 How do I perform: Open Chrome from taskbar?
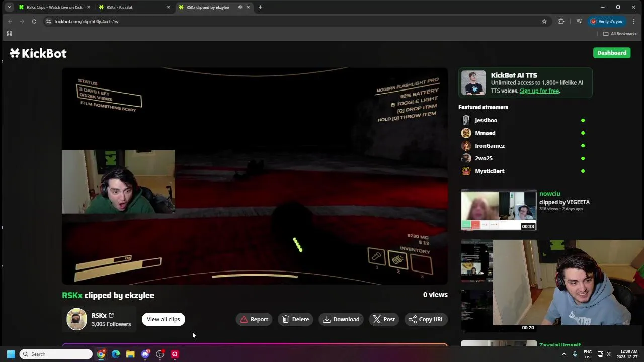pos(101,354)
